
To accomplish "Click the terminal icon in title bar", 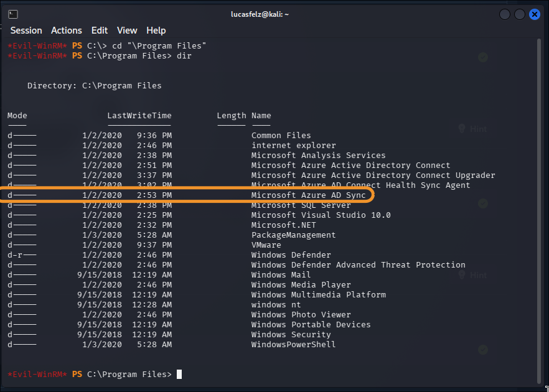I will [13, 14].
